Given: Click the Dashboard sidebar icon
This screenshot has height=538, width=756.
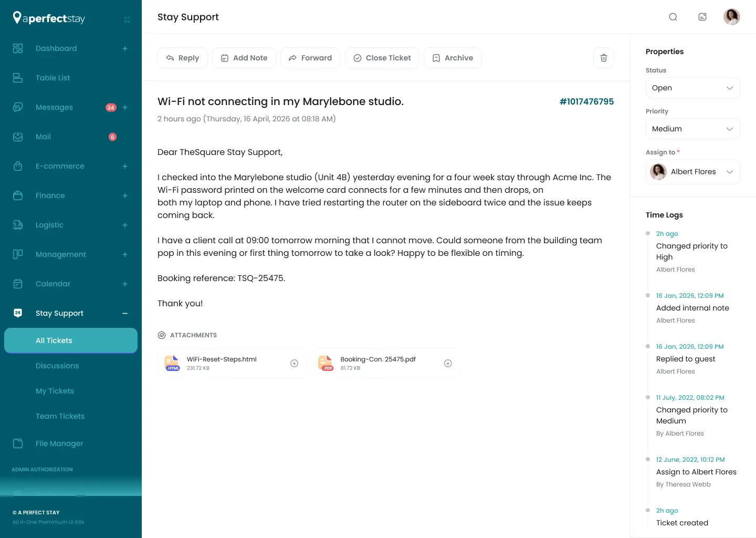Looking at the screenshot, I should (18, 48).
